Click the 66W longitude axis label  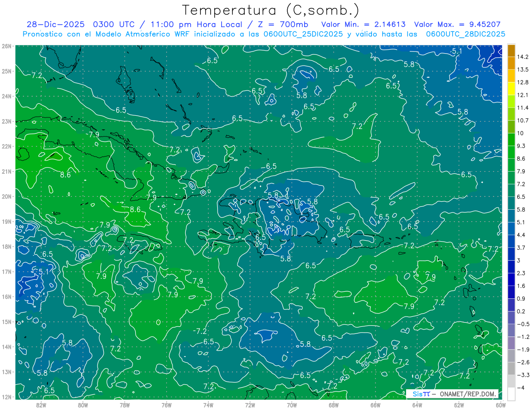[375, 404]
